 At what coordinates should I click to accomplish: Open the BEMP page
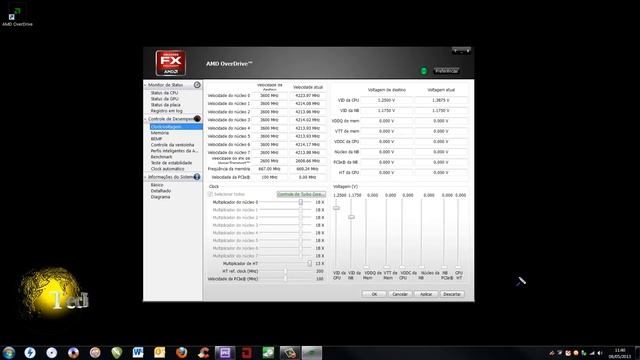156,139
